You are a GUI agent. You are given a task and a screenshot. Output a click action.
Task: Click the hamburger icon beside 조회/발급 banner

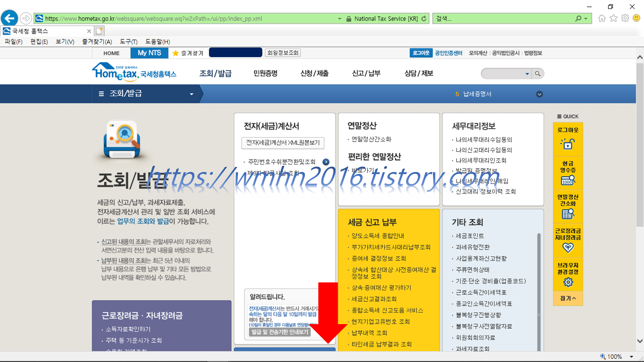click(101, 94)
